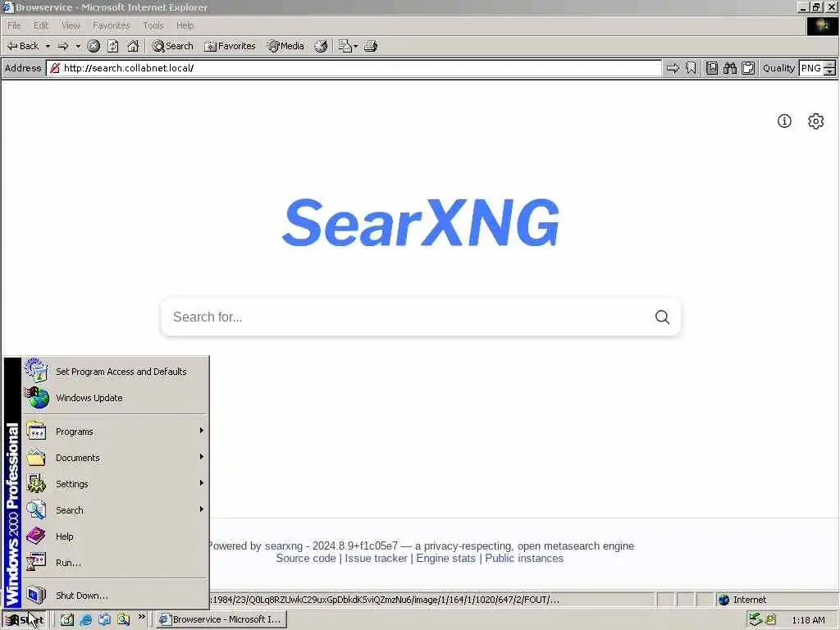Choose Shut Down... in Start menu

coord(115,596)
